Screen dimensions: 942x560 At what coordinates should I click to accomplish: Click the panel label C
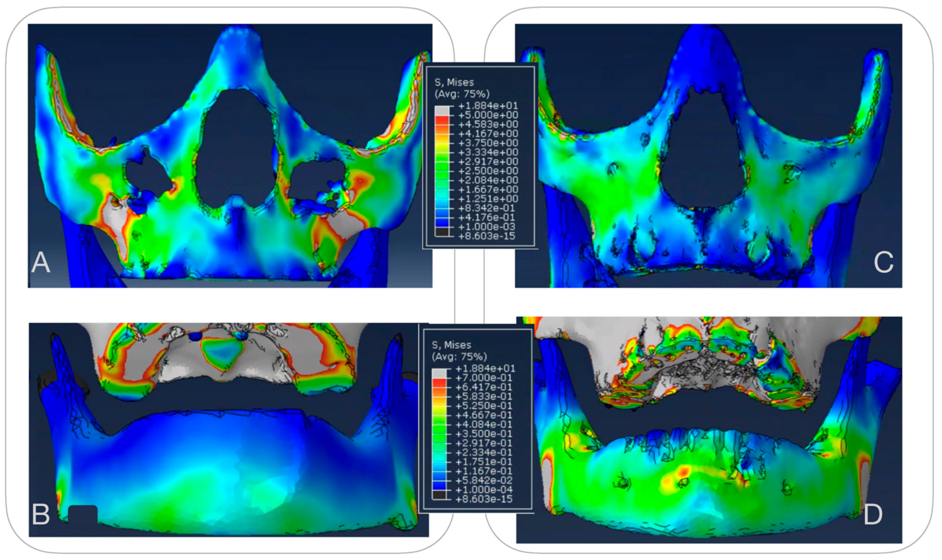tap(883, 263)
